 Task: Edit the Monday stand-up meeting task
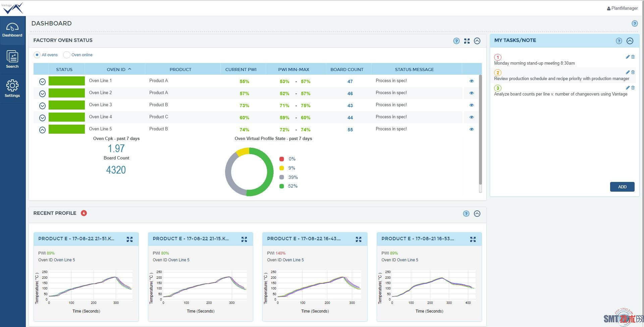(x=628, y=57)
